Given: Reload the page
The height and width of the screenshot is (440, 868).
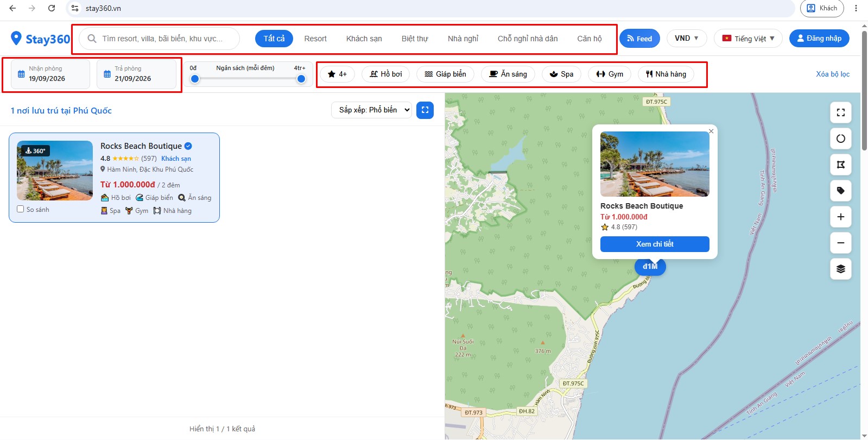Looking at the screenshot, I should pos(52,8).
